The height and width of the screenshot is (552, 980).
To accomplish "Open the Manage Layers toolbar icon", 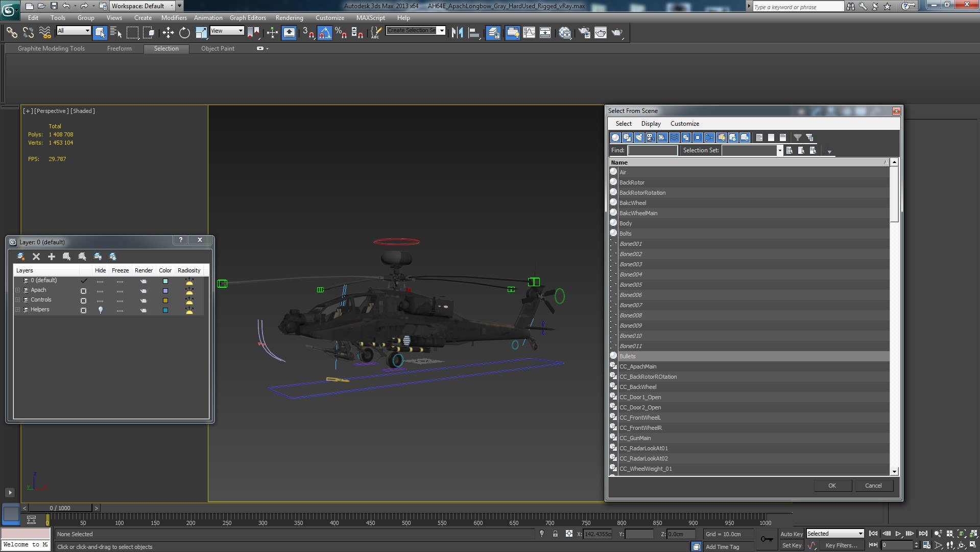I will [493, 33].
